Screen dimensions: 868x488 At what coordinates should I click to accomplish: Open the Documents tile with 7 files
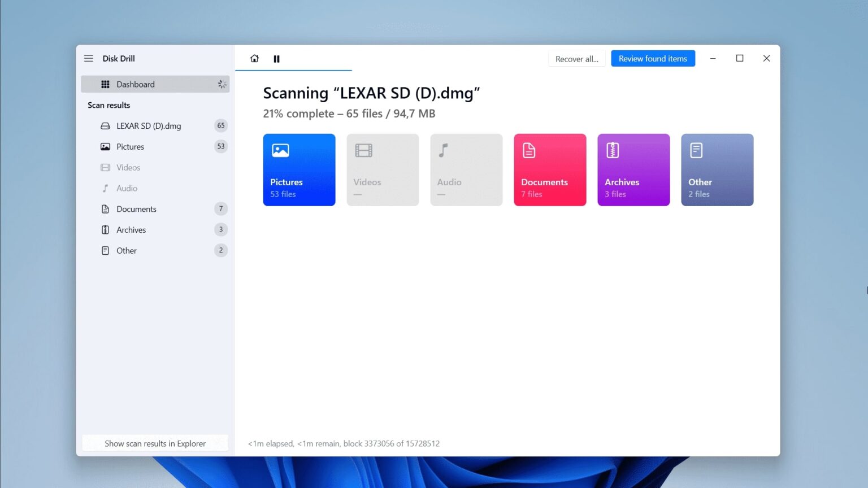(550, 169)
